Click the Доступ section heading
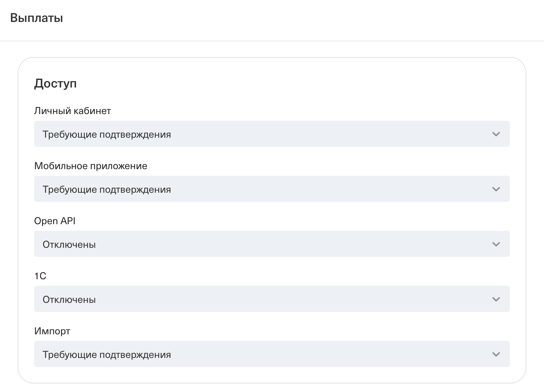 55,84
